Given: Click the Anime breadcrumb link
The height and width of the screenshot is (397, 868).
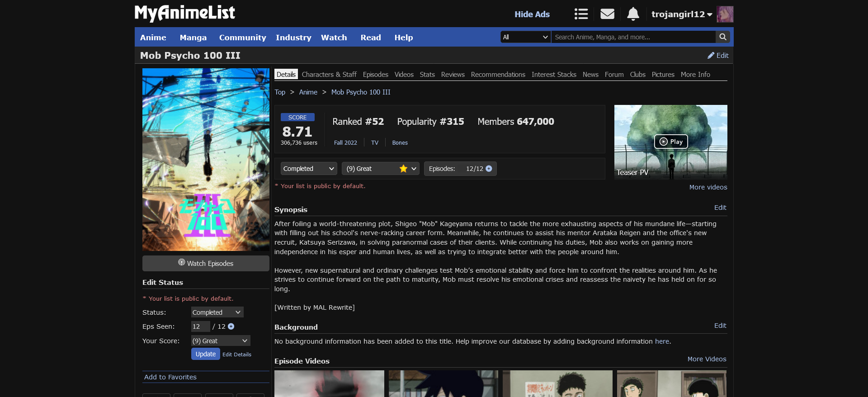Looking at the screenshot, I should (x=308, y=92).
